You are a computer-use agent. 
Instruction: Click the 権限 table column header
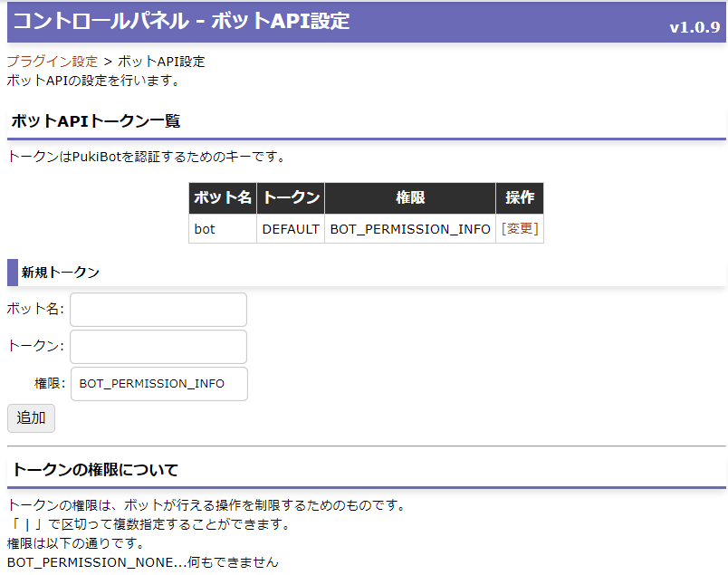(410, 198)
